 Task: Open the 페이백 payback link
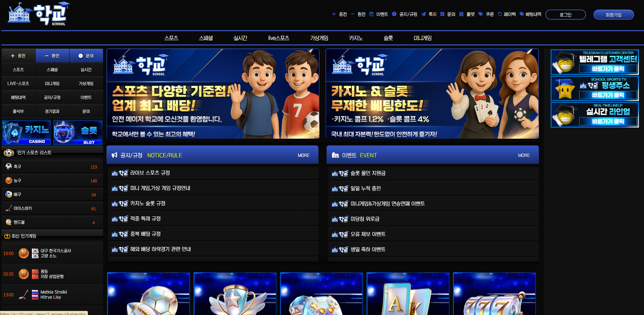(x=507, y=14)
